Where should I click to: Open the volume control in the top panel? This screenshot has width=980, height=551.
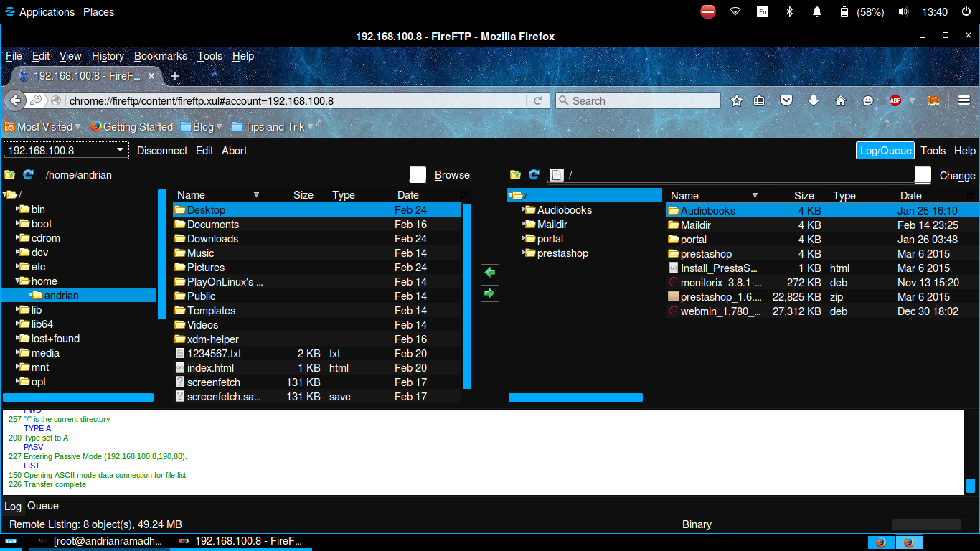(903, 12)
